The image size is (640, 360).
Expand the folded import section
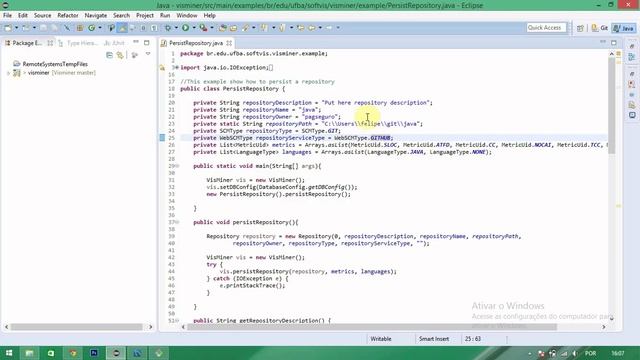click(x=177, y=68)
